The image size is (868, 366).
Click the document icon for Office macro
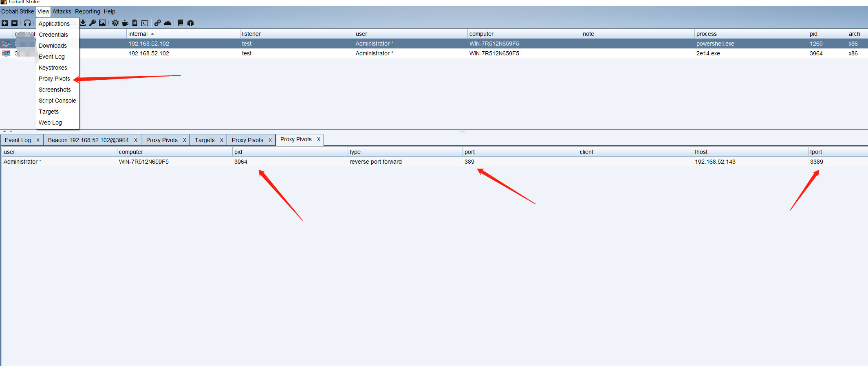tap(135, 23)
